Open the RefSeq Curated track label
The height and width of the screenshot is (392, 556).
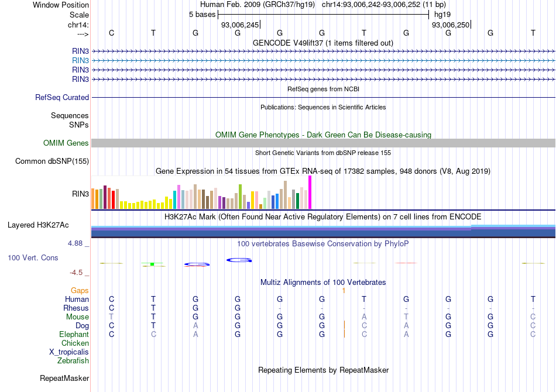pos(61,98)
